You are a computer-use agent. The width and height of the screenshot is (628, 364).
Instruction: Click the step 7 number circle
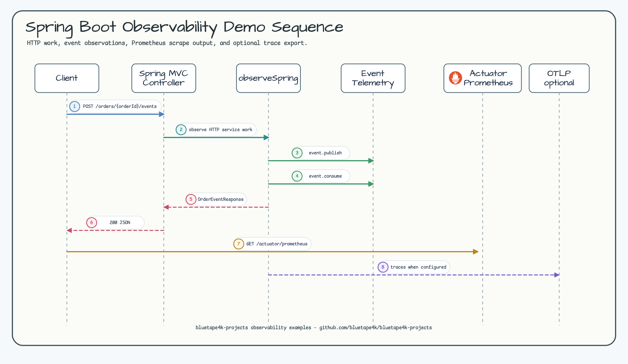coord(239,244)
